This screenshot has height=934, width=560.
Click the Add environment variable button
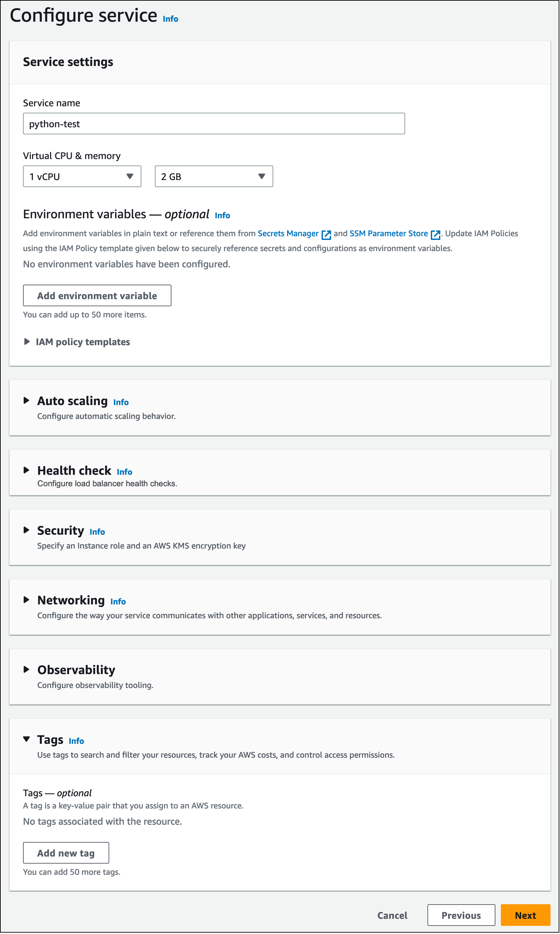click(97, 296)
